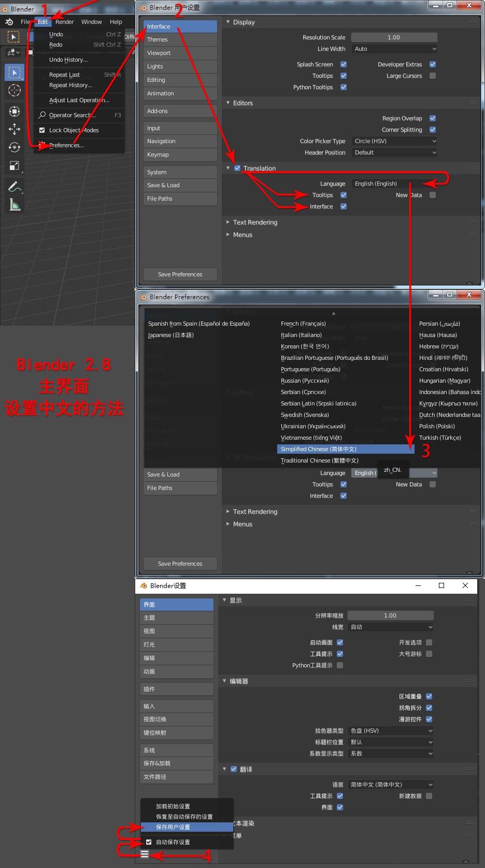Screen dimensions: 485x868
Task: Select Simplified Chinese (简体中文) language
Action: (346, 449)
